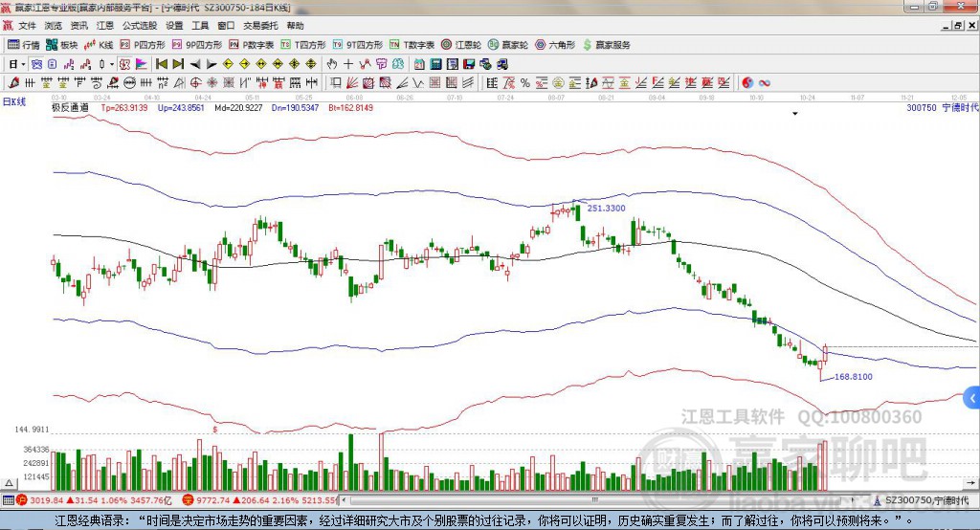This screenshot has width=980, height=530.
Task: Open the 江恩轮 Gann wheel
Action: [x=461, y=45]
